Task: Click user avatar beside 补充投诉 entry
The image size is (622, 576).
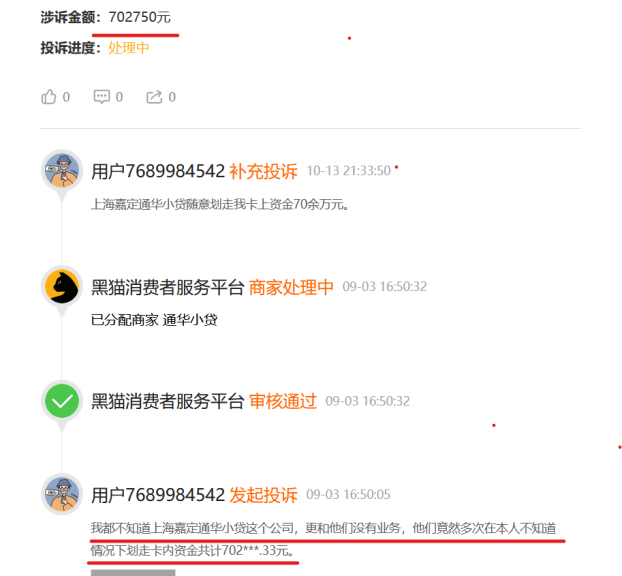Action: (62, 170)
